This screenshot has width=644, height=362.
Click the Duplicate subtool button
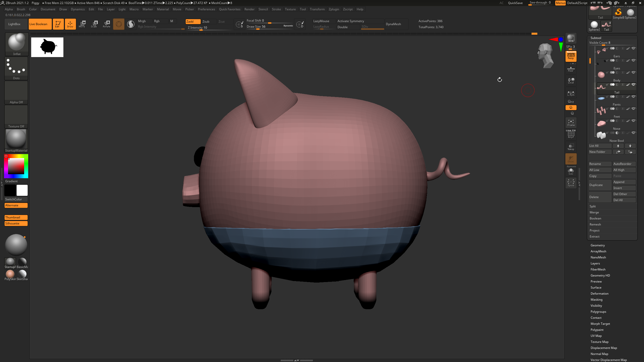coord(600,185)
